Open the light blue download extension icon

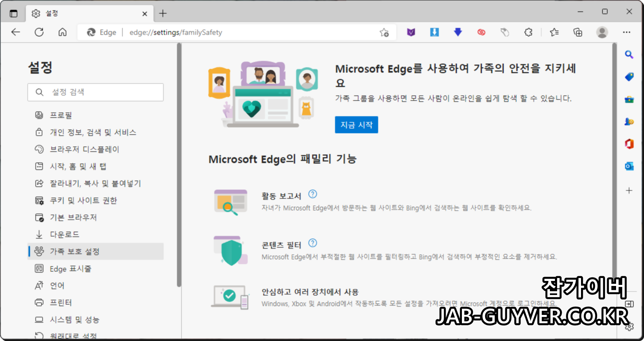click(x=434, y=33)
